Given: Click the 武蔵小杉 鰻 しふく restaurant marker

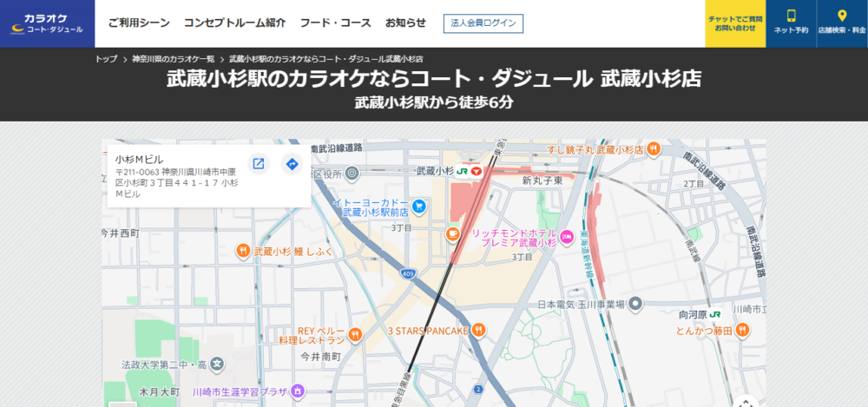Looking at the screenshot, I should click(x=243, y=252).
